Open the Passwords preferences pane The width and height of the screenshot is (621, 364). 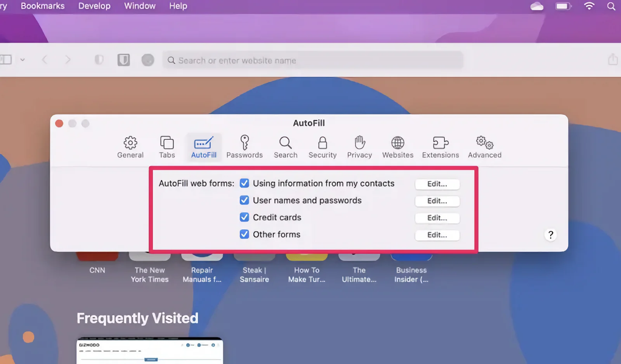(245, 147)
